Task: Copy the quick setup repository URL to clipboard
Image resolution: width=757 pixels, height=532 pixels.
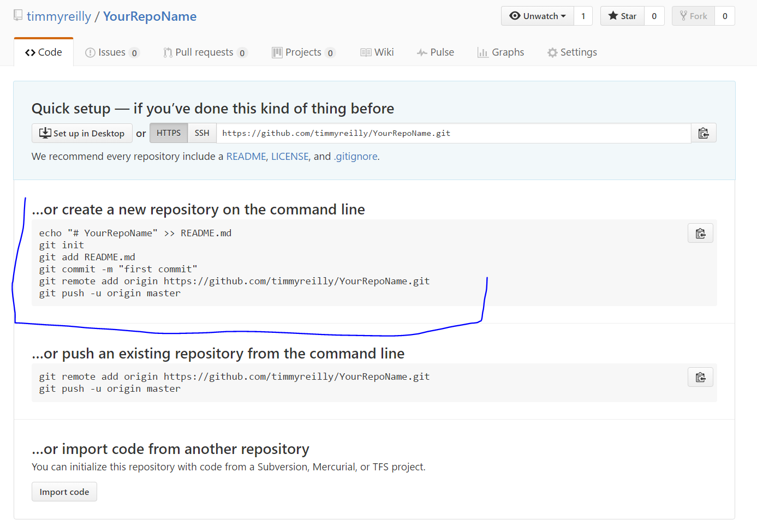Action: [x=704, y=133]
